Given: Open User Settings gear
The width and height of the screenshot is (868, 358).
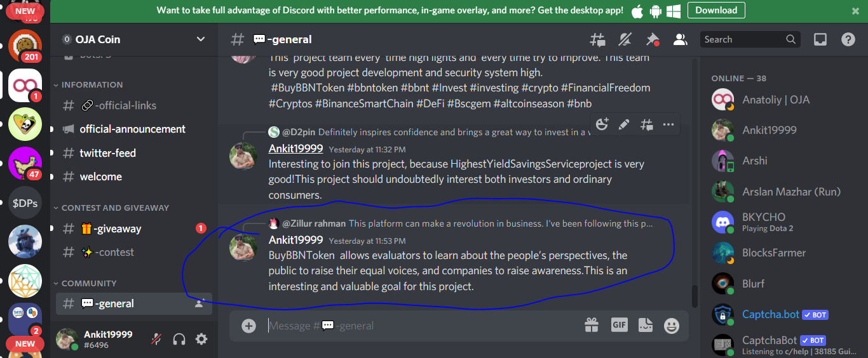Looking at the screenshot, I should click(201, 339).
